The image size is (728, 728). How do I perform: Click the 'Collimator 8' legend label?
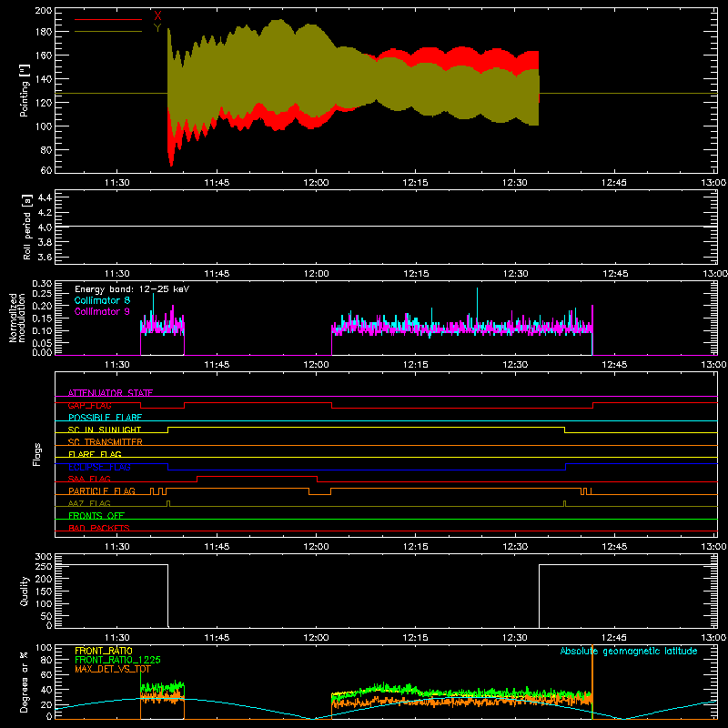[x=102, y=300]
